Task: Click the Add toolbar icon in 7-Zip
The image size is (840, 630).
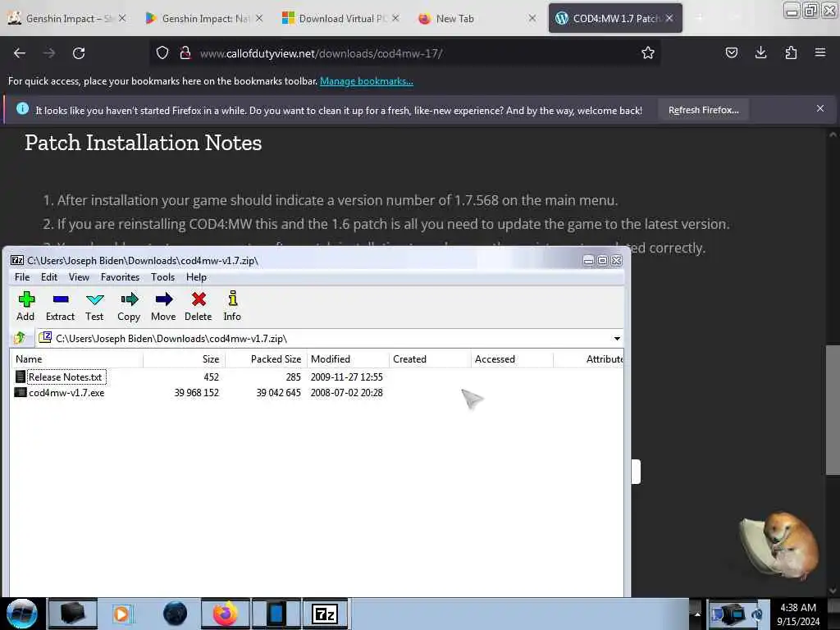Action: [25, 306]
